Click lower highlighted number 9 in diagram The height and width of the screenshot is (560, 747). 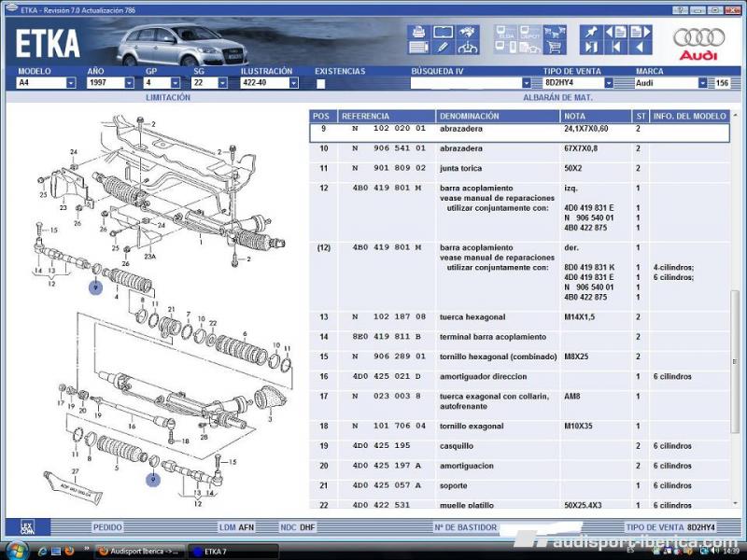click(153, 479)
